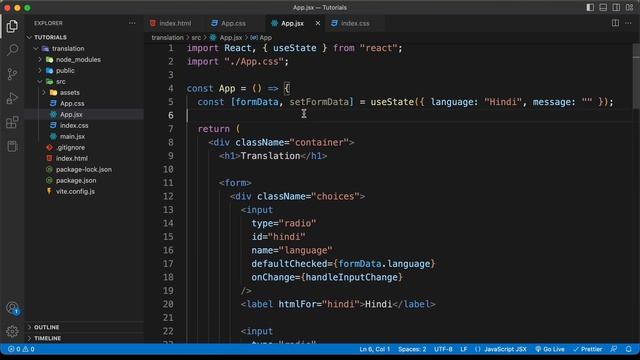The width and height of the screenshot is (640, 360).
Task: Start server with Go Live
Action: pos(550,349)
